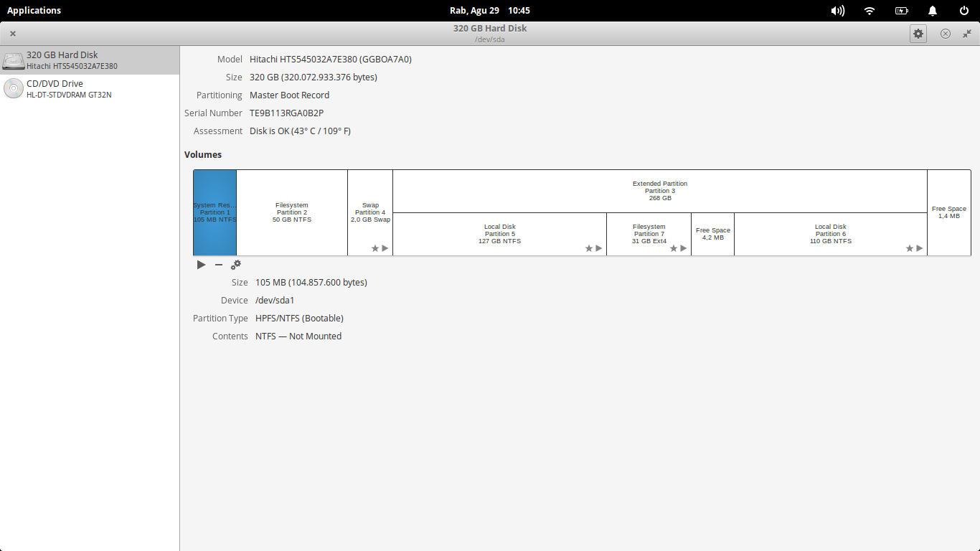Click the HPFS/NTFS (Bootable) partition type
This screenshot has width=980, height=551.
click(x=300, y=319)
